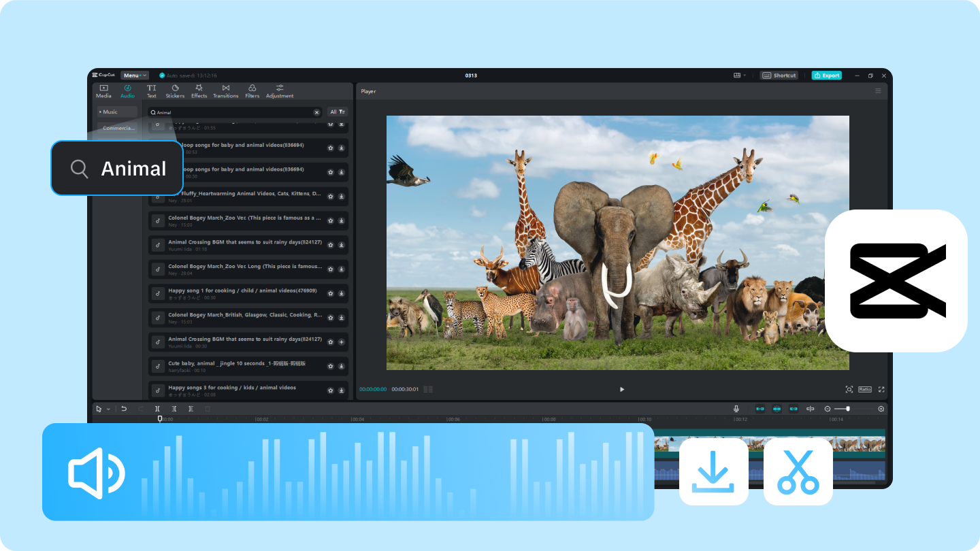Switch to the Media panel
980x551 pixels.
tap(103, 90)
